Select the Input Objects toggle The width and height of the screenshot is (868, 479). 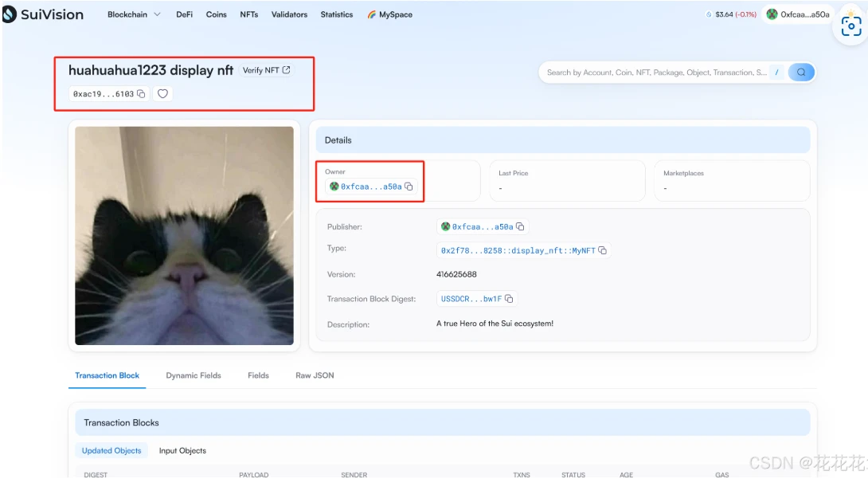pos(182,451)
